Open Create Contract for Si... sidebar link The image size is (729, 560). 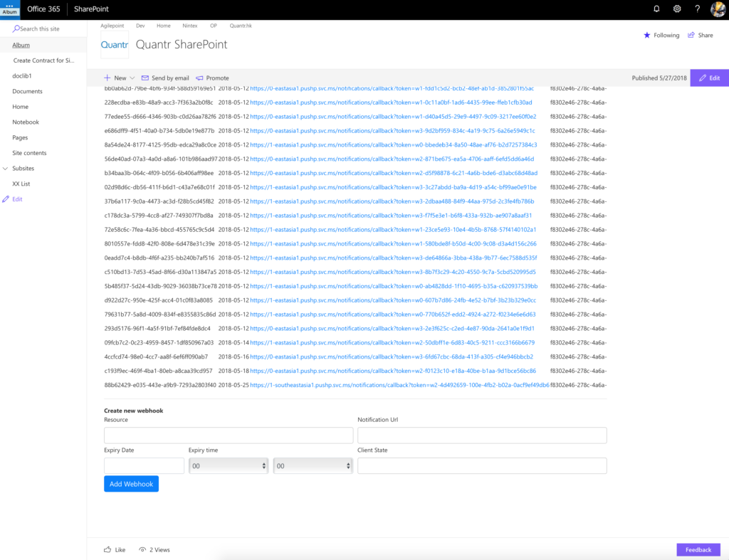[x=43, y=61]
